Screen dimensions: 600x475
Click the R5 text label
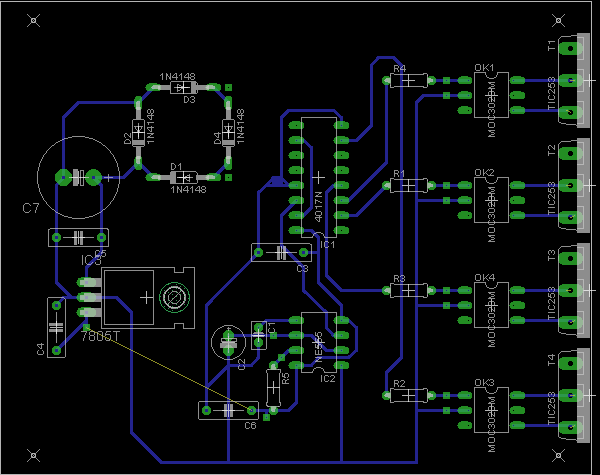285,379
